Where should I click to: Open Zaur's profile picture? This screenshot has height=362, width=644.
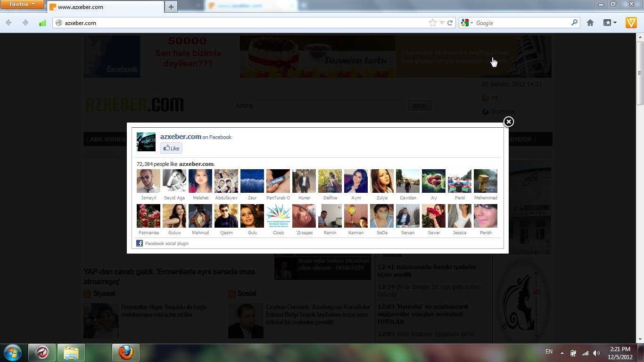point(252,181)
